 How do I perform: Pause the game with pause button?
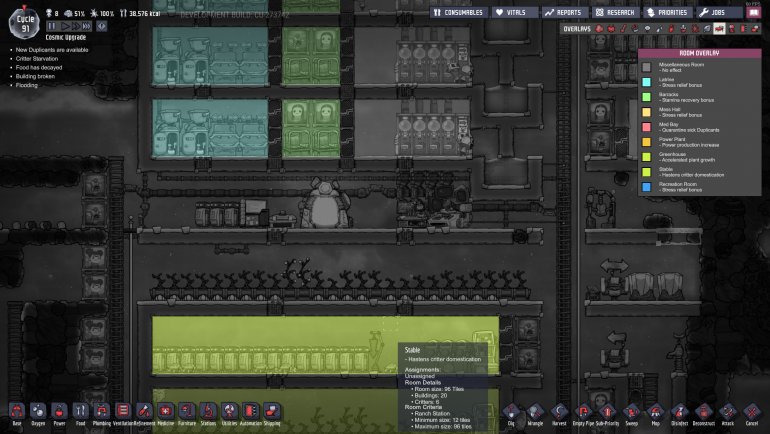click(x=53, y=26)
